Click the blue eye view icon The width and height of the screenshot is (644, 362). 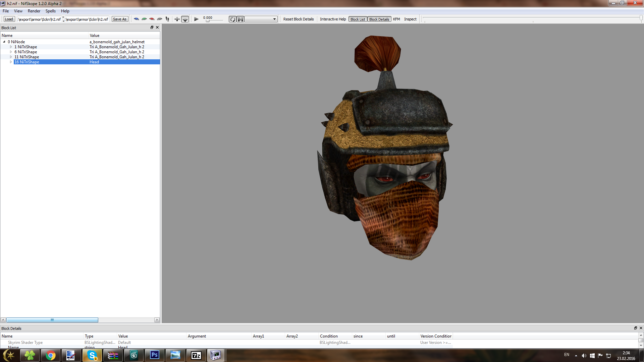coord(137,19)
